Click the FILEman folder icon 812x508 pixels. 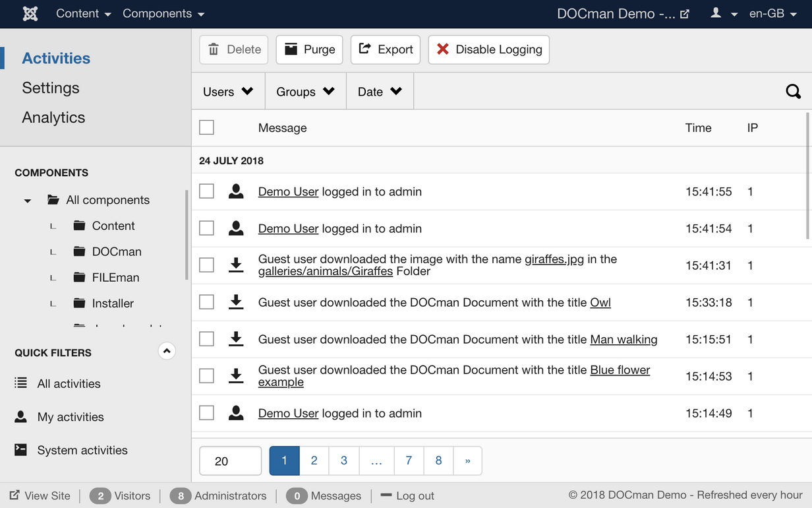click(80, 277)
